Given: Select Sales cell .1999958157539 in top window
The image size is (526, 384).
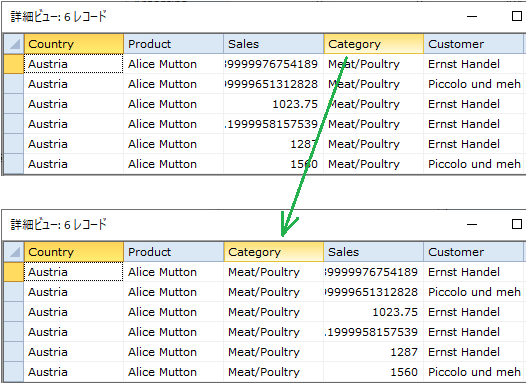Looking at the screenshot, I should (274, 124).
